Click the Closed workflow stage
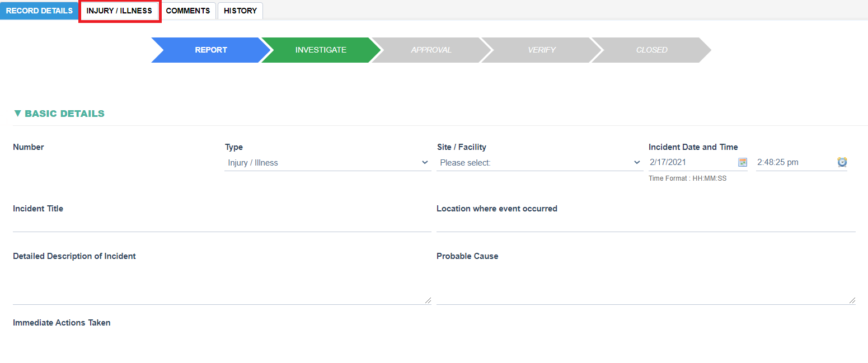Image resolution: width=868 pixels, height=363 pixels. [651, 50]
